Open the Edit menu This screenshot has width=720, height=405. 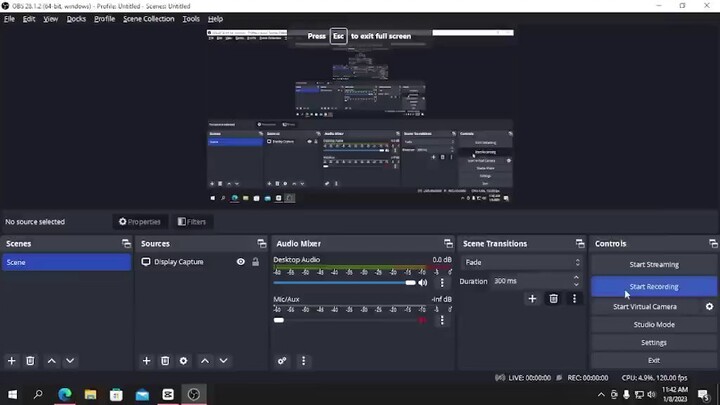(29, 19)
